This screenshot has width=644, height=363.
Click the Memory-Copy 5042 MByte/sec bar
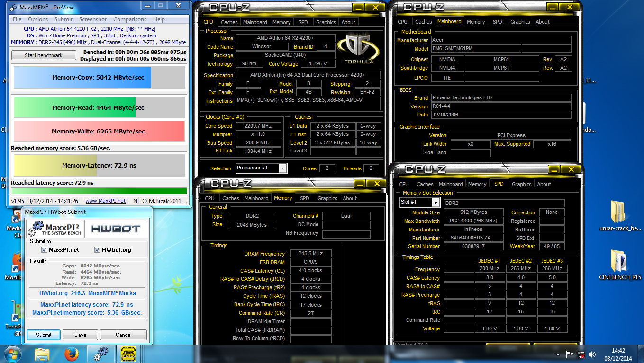coord(99,77)
